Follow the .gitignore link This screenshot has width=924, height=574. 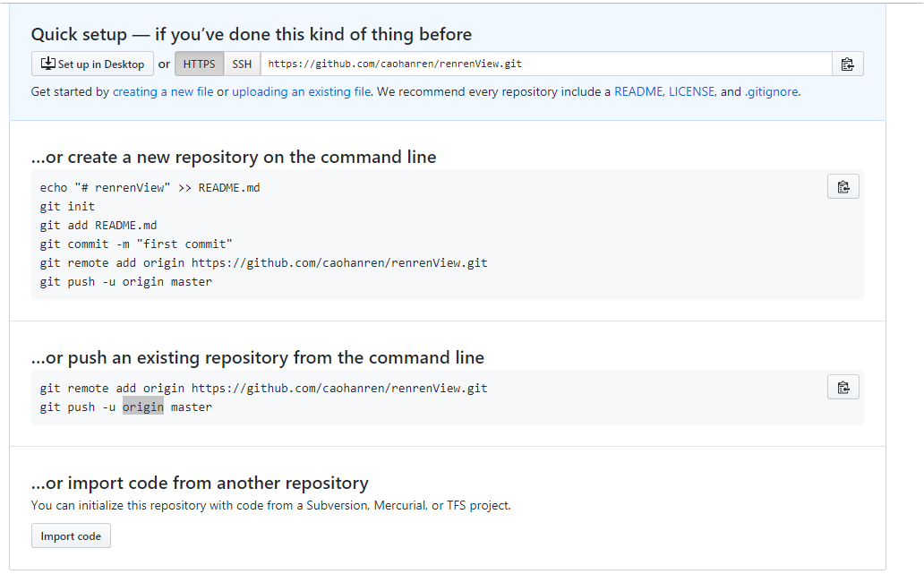coord(772,92)
